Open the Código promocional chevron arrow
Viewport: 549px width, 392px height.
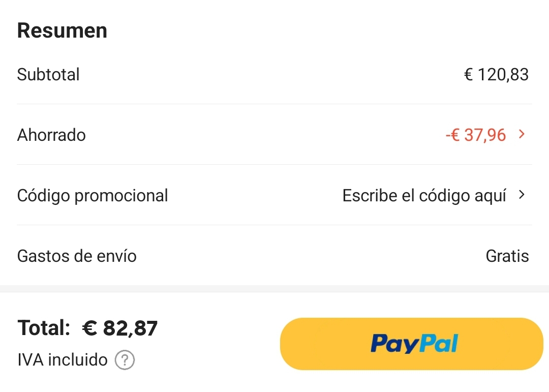click(521, 195)
